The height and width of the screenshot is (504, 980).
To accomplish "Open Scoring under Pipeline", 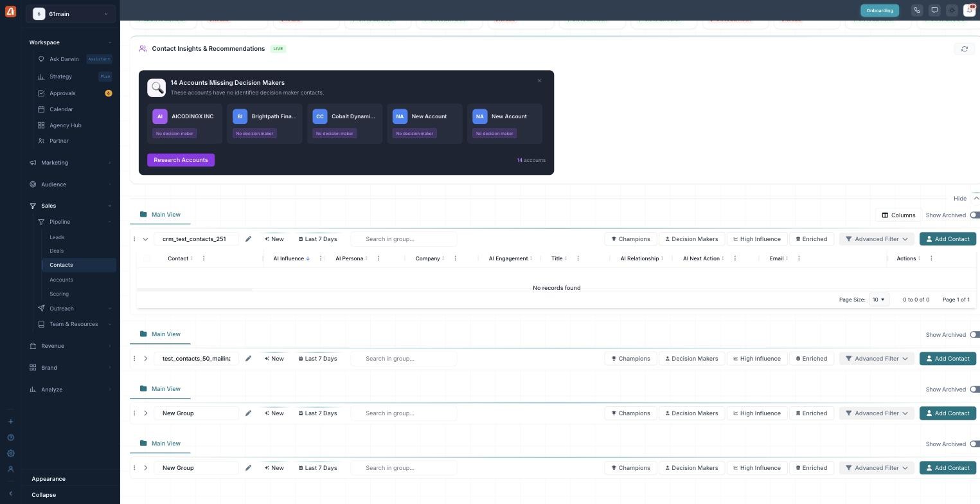I will tap(59, 294).
